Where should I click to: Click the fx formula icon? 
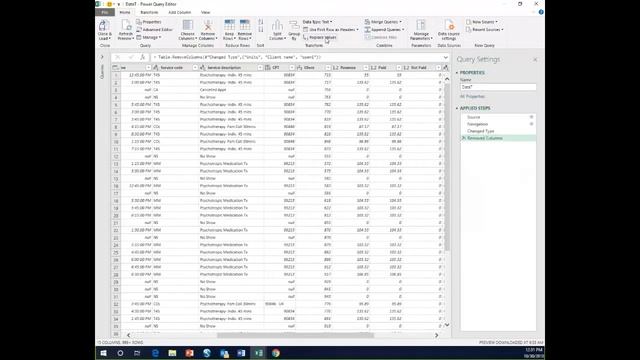(142, 58)
